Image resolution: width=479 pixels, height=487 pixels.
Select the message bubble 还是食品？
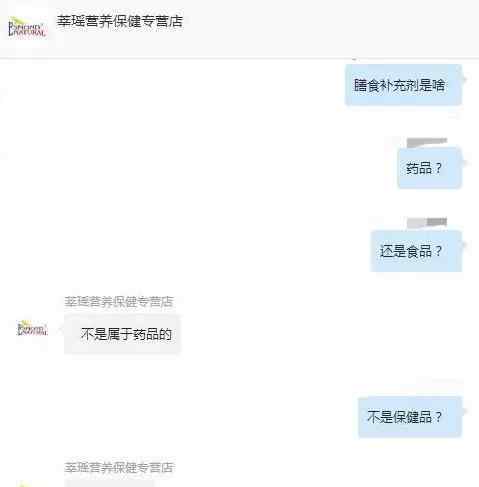pyautogui.click(x=416, y=251)
